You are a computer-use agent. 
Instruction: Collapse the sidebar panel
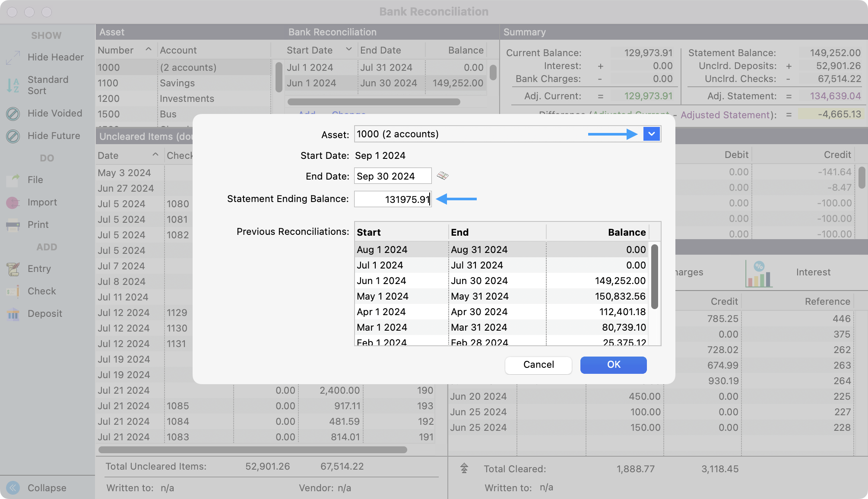(13, 488)
